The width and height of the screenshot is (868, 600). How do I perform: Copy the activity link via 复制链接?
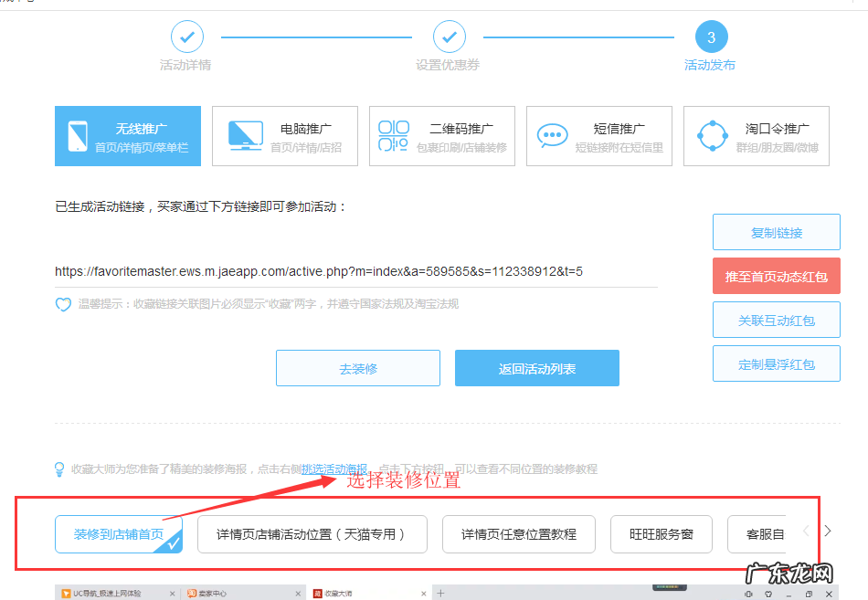[x=776, y=232]
